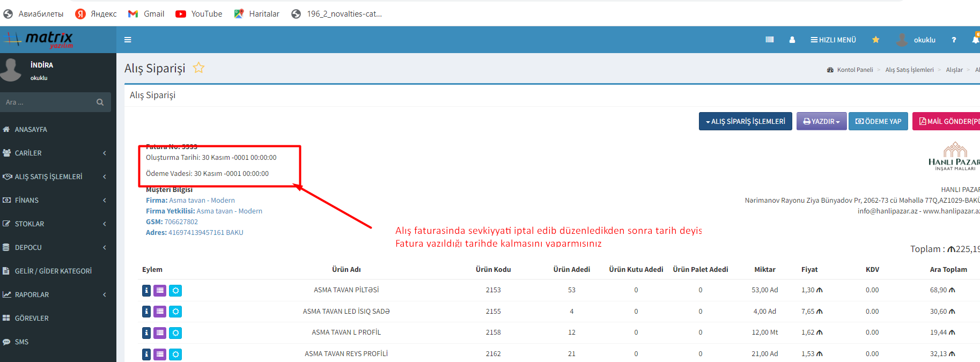Image resolution: width=980 pixels, height=362 pixels.
Task: Open ALIŞ SİPARİŞ İŞLEMLERİ dropdown button
Action: tap(745, 121)
